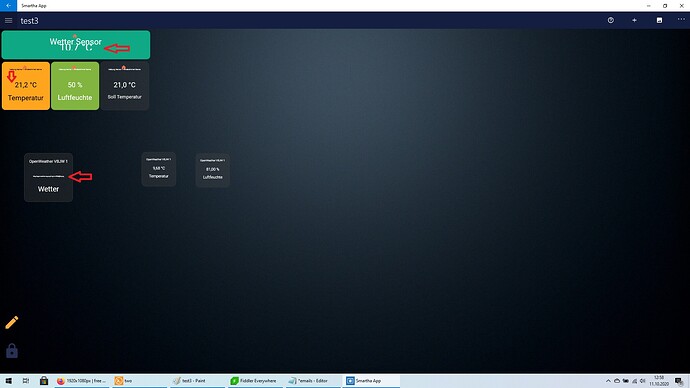Switch to the 'two' taskbar app
Viewport: 690px width, 388px height.
(139, 381)
